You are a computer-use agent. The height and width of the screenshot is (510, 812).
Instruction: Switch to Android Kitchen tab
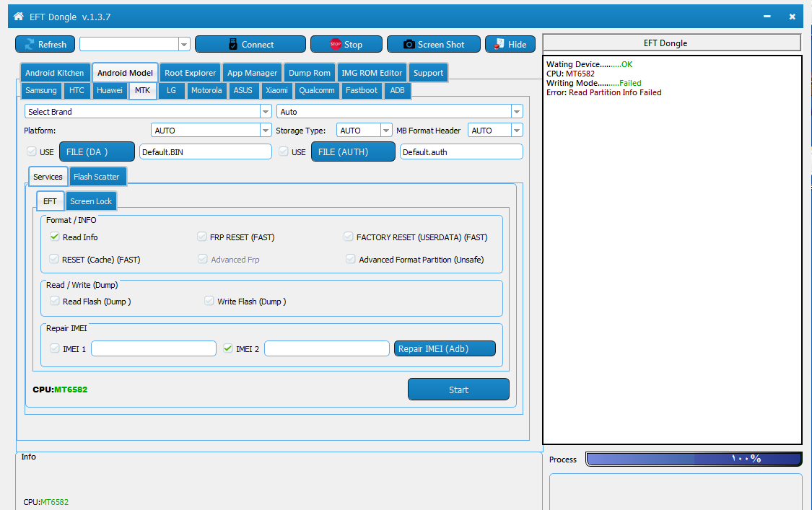[x=54, y=73]
